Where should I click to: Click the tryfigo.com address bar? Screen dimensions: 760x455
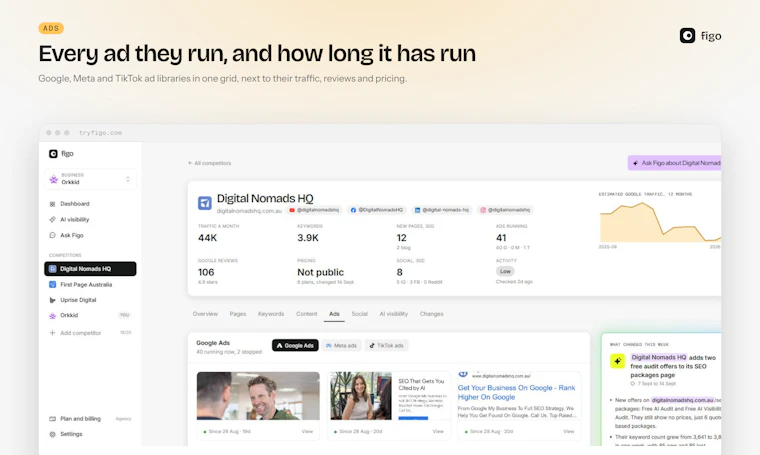coord(100,133)
